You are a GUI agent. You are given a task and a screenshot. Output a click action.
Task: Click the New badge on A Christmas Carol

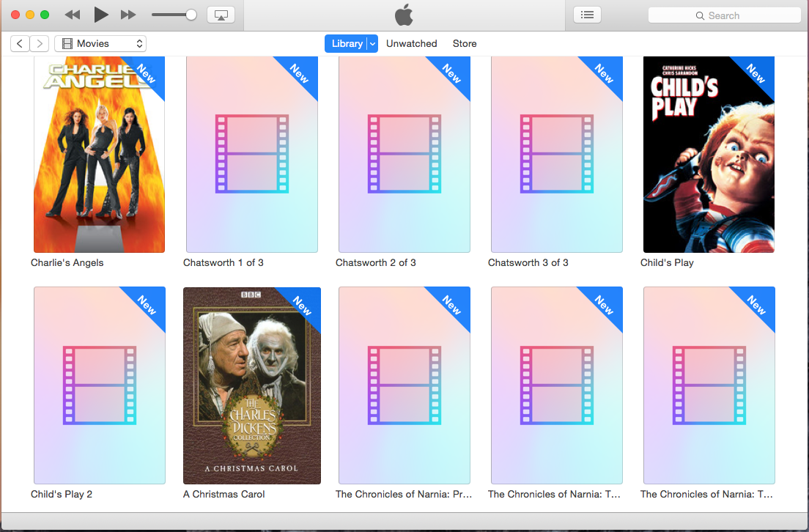(x=303, y=306)
